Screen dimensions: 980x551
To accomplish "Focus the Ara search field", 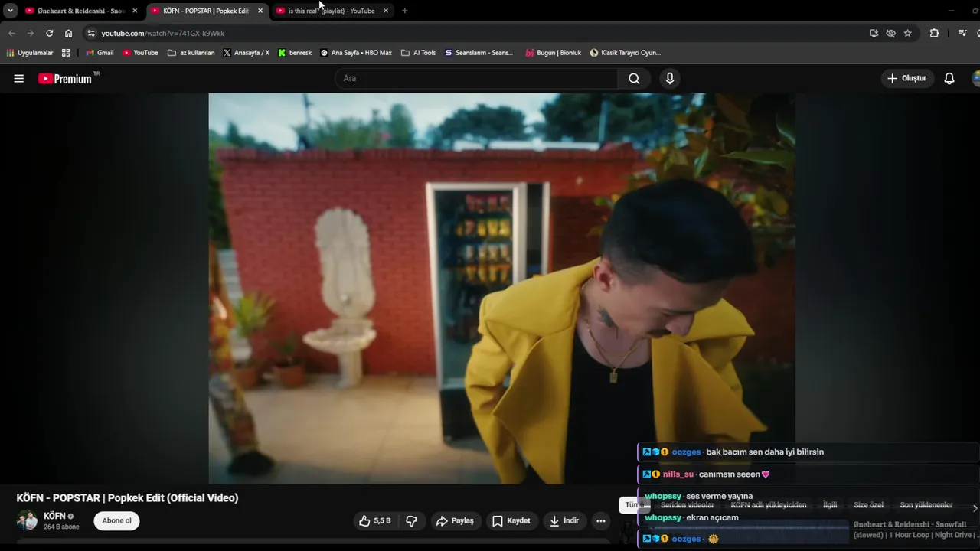I will coord(475,78).
